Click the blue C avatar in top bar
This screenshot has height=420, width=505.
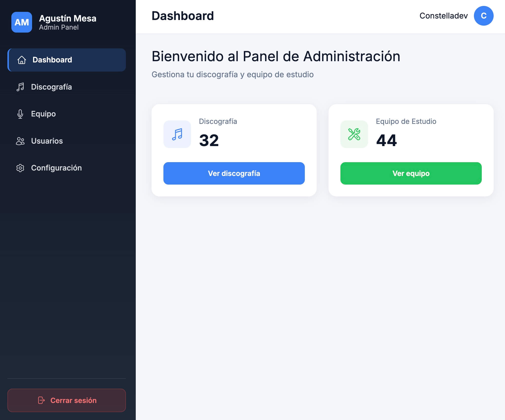[483, 16]
